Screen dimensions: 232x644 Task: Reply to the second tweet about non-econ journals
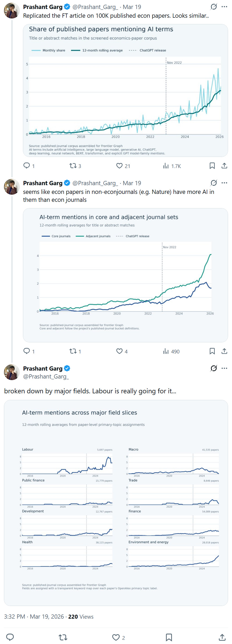[x=27, y=351]
